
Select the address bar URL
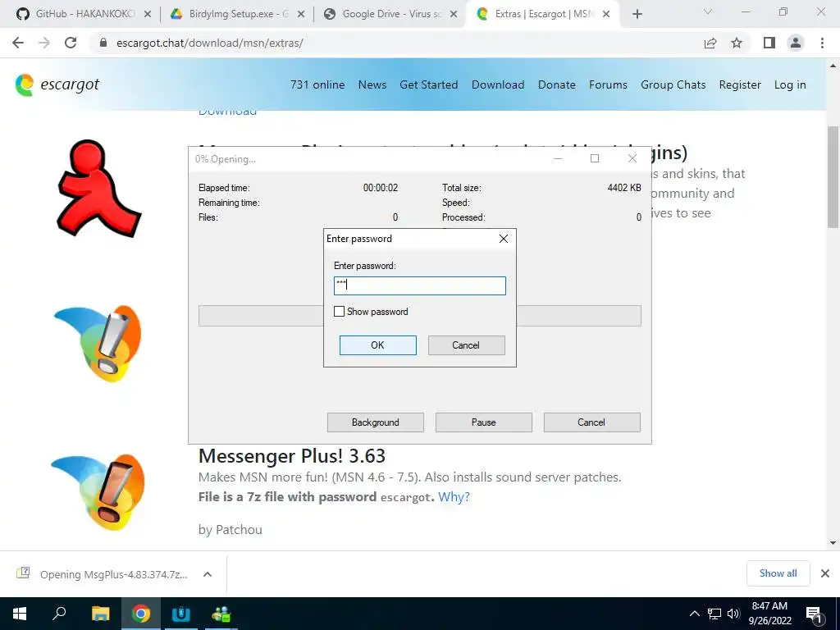pyautogui.click(x=209, y=43)
